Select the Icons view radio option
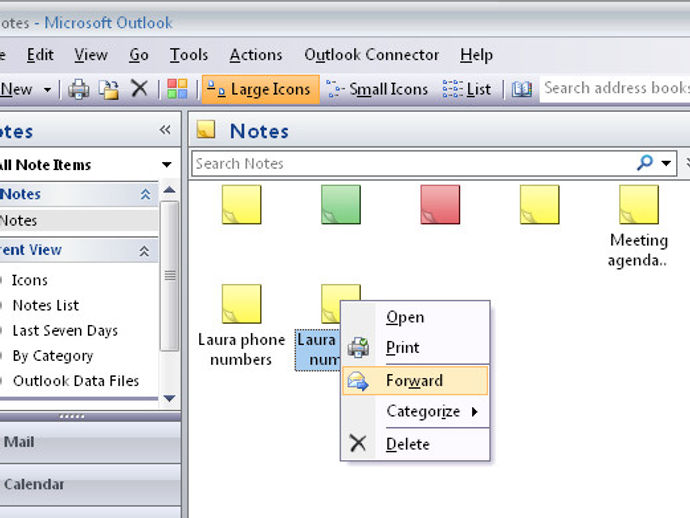 pyautogui.click(x=29, y=280)
